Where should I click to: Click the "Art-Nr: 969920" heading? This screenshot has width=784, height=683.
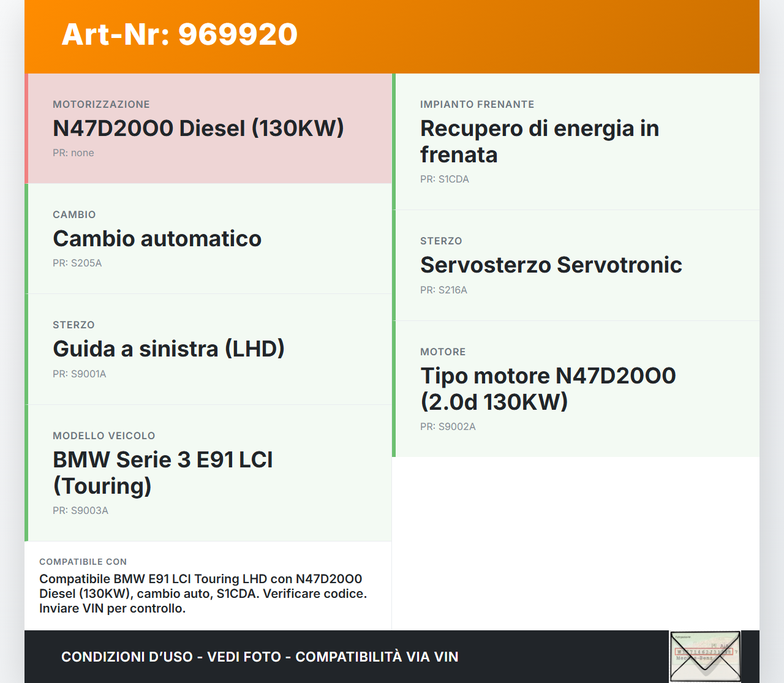[x=179, y=34]
